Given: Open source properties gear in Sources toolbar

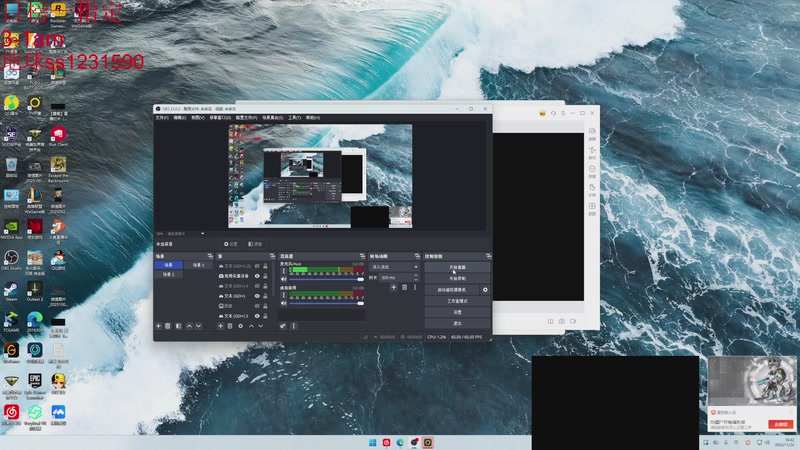Looking at the screenshot, I should click(x=240, y=326).
